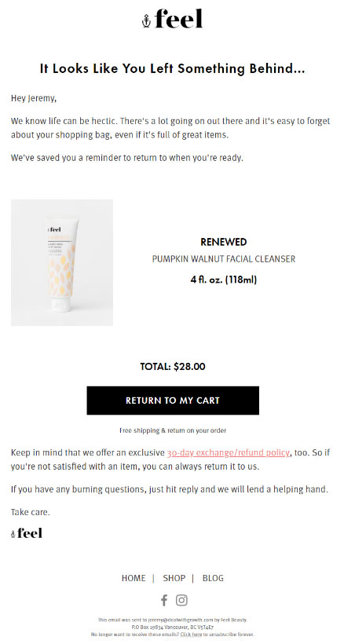The image size is (344, 644).
Task: Click the Return To My Cart button
Action: (173, 400)
